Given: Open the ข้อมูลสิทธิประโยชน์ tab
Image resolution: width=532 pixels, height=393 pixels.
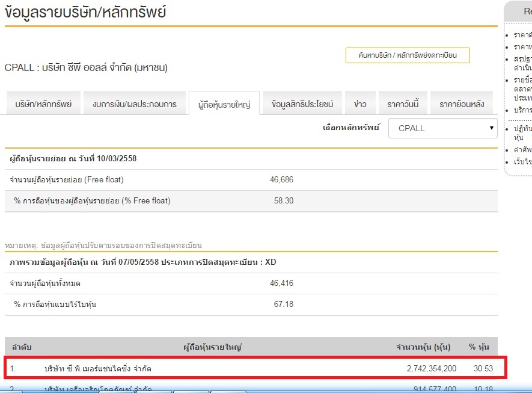Looking at the screenshot, I should (x=302, y=104).
